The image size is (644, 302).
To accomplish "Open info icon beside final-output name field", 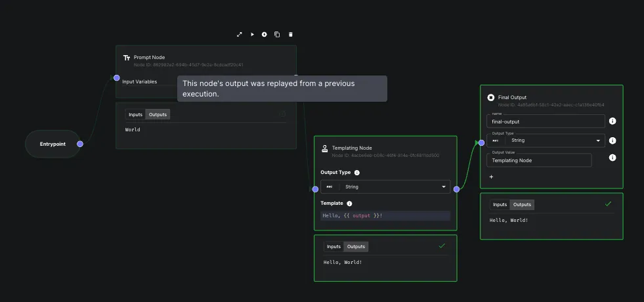I will point(612,121).
